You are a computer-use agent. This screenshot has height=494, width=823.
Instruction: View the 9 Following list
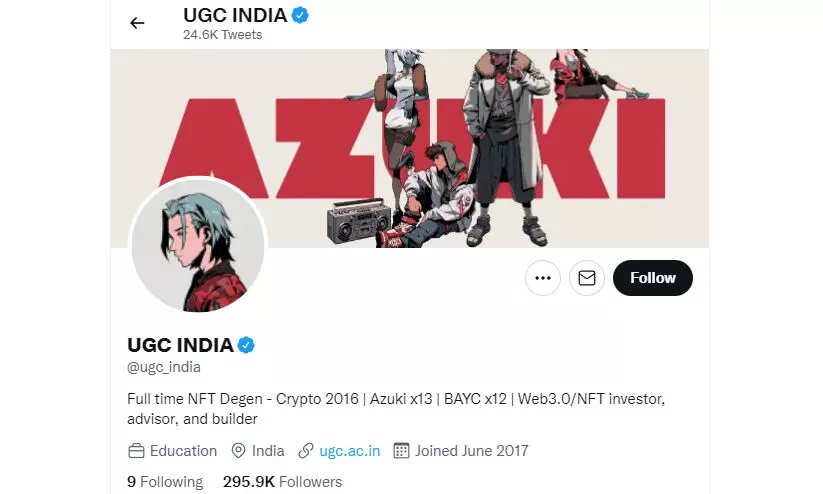[x=165, y=482]
